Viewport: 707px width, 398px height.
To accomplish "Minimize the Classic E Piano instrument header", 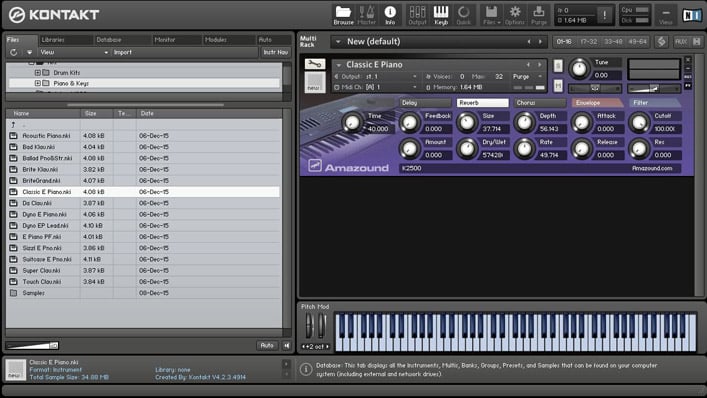I will (x=688, y=68).
